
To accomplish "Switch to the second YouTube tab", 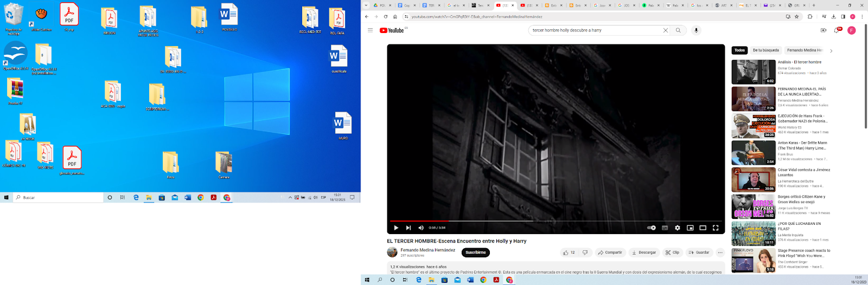I will click(x=529, y=5).
